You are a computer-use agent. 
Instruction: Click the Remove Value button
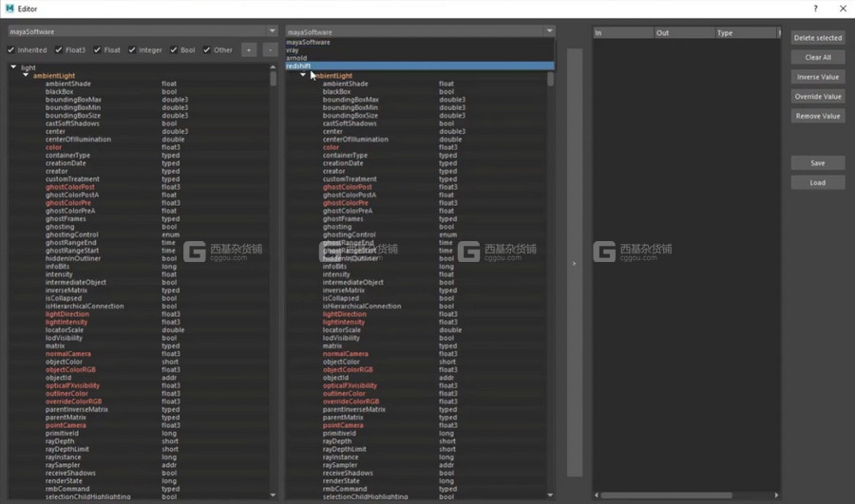point(818,116)
